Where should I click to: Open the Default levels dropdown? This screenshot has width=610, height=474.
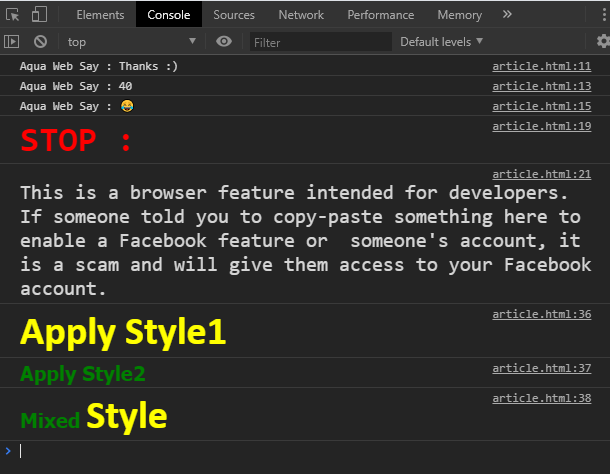(441, 42)
